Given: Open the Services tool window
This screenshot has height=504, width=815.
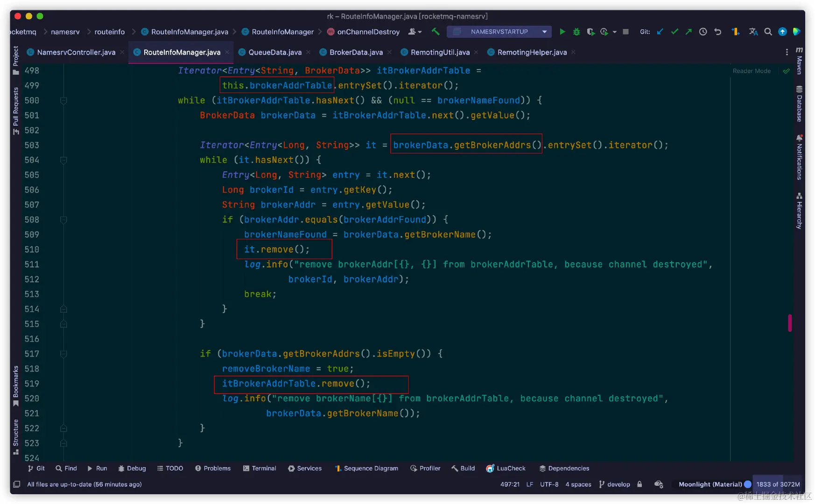Looking at the screenshot, I should coord(305,469).
